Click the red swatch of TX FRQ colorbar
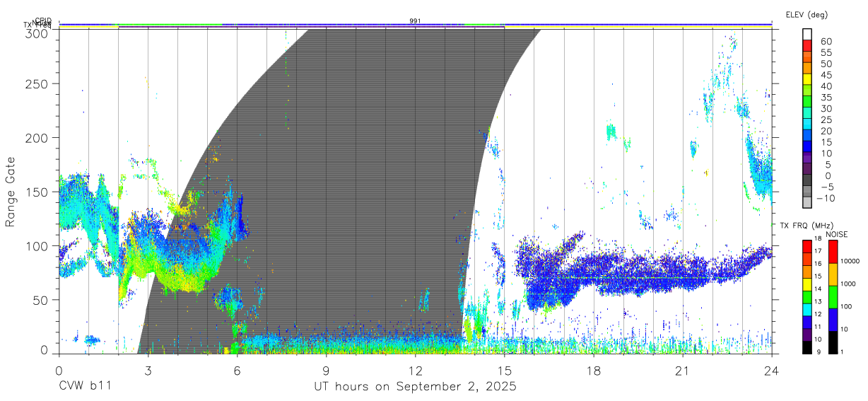Viewport: 868px width, 401px height. (x=807, y=247)
